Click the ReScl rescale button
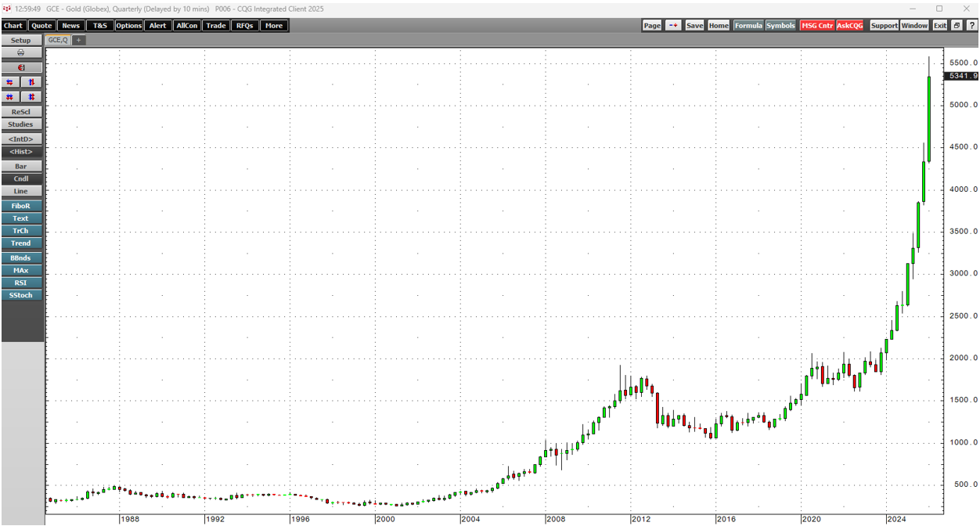Viewport: 980px width, 526px height. 21,112
